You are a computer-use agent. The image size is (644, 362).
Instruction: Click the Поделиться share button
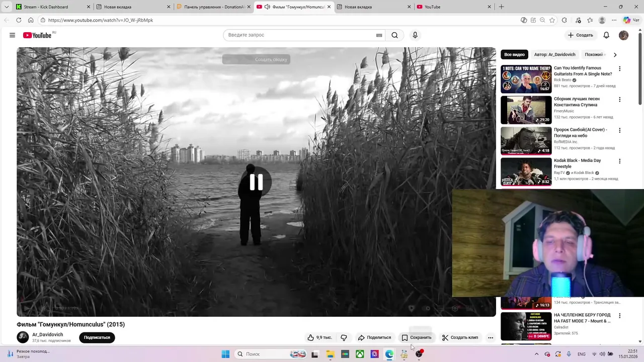374,337
